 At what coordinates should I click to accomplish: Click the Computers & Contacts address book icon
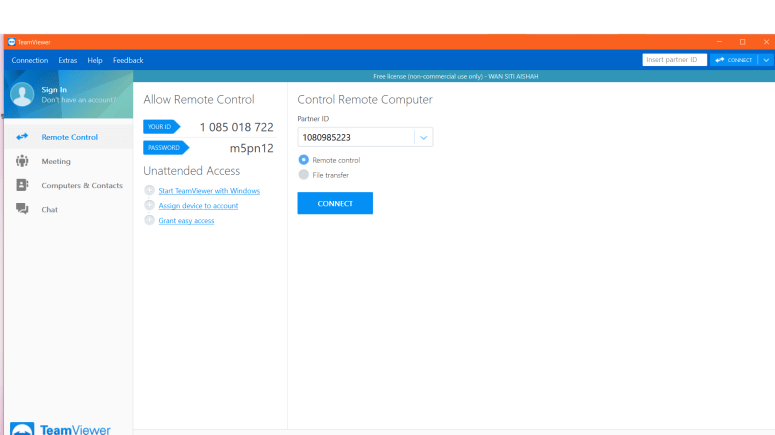click(x=22, y=185)
